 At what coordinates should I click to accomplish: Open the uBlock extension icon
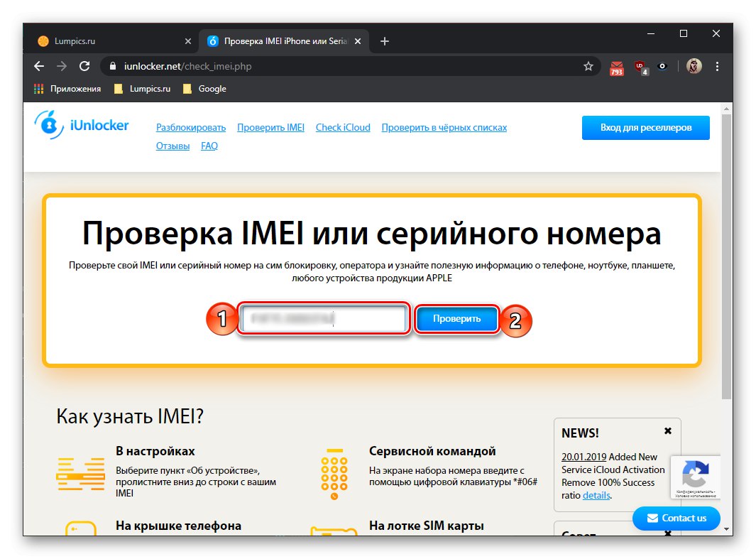tap(641, 67)
